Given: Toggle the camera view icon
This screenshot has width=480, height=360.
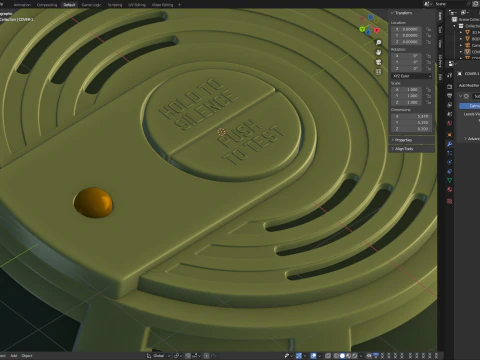Looking at the screenshot, I should 378,62.
